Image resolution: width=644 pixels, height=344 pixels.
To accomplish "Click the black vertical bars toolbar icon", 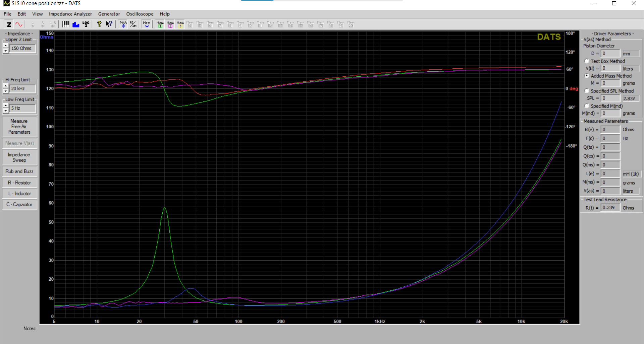I will coord(66,24).
